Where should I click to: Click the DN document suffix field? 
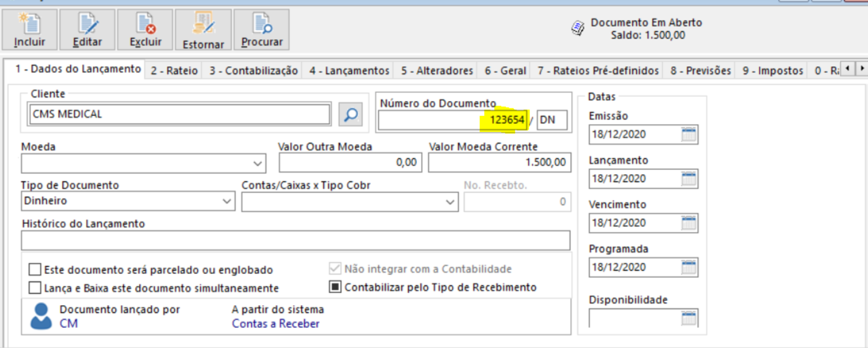click(552, 120)
